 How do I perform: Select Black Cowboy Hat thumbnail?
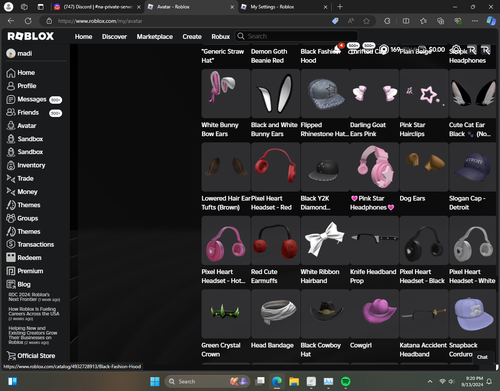(x=325, y=314)
